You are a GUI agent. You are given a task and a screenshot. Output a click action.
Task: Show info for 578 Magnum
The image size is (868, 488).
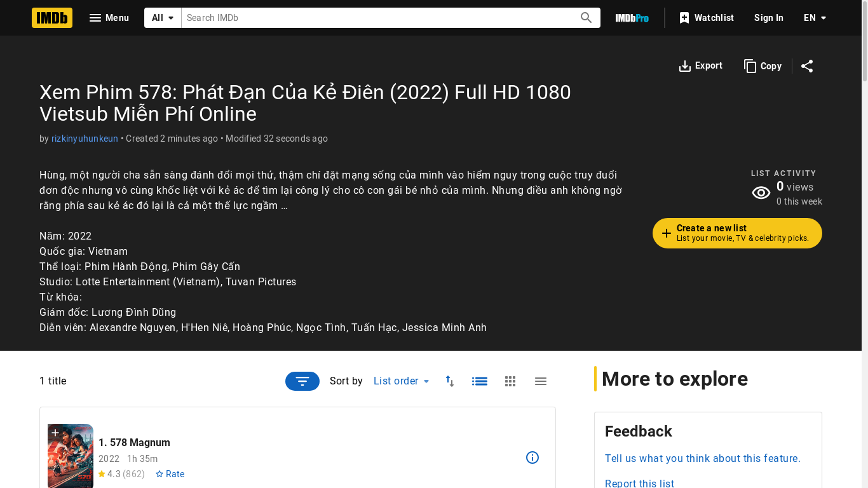tap(532, 457)
